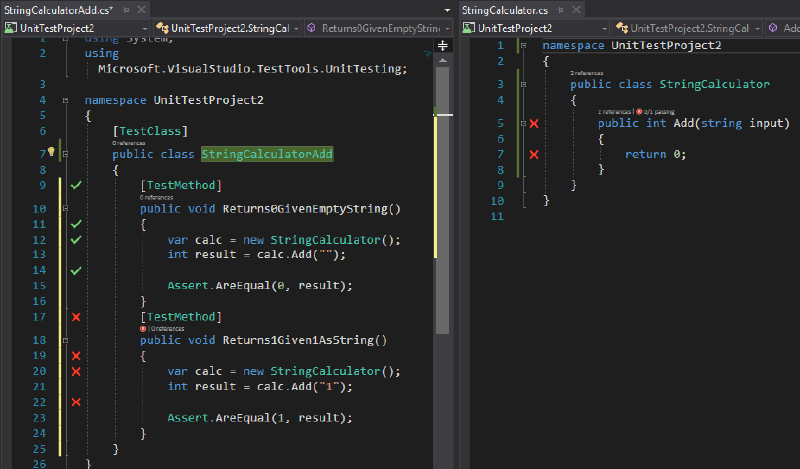
Task: Click class icon in right editor navigation bar
Action: [621, 28]
